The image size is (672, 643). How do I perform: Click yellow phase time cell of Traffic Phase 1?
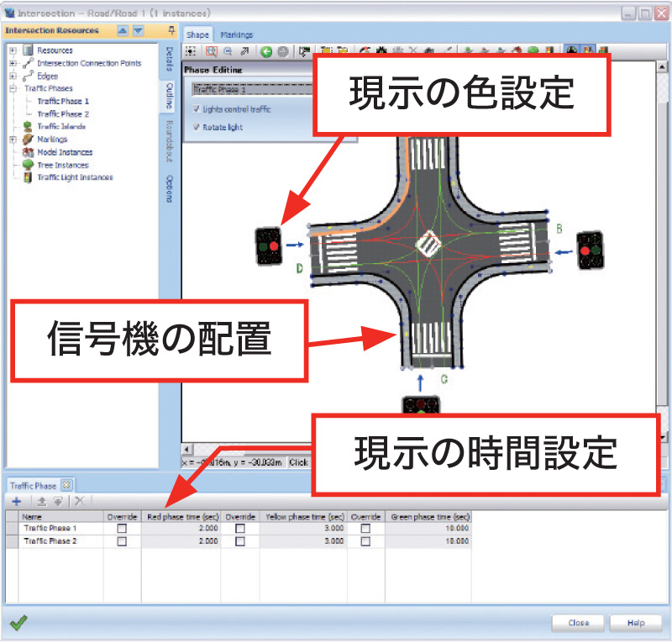click(x=302, y=529)
